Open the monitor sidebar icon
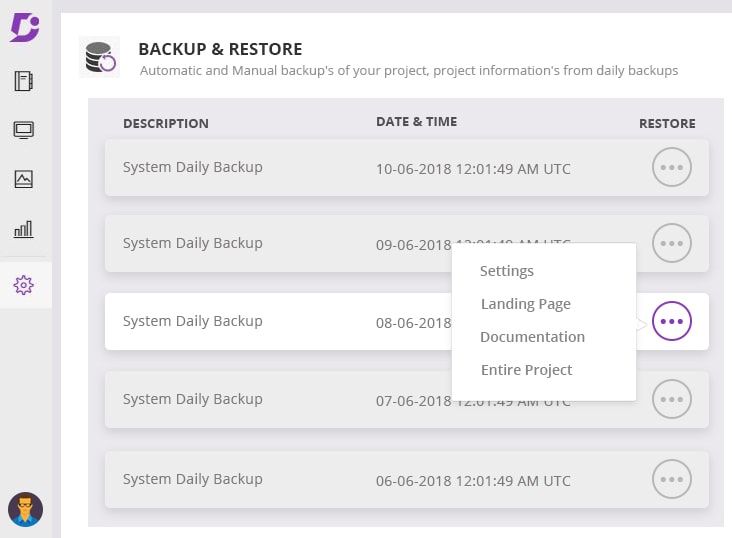The width and height of the screenshot is (732, 538). tap(24, 130)
